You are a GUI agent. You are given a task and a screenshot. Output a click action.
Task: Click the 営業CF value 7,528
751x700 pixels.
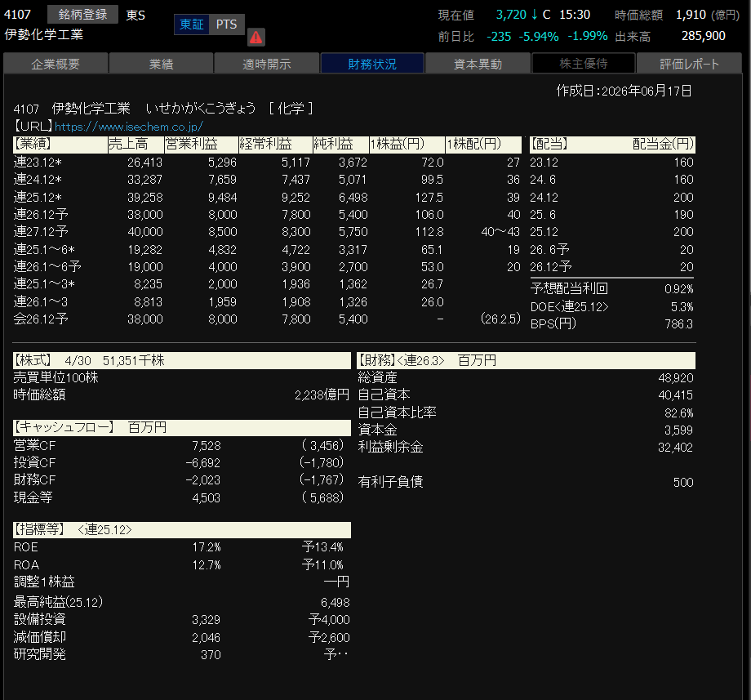[207, 446]
